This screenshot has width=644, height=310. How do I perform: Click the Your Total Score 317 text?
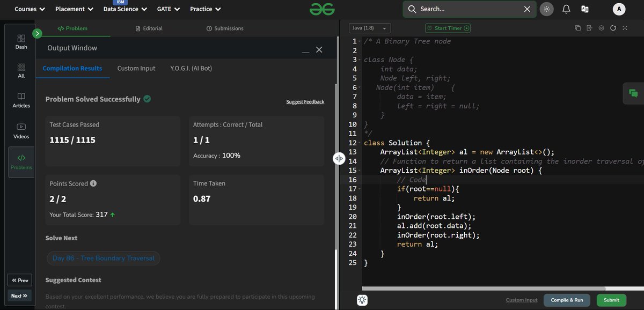point(82,215)
